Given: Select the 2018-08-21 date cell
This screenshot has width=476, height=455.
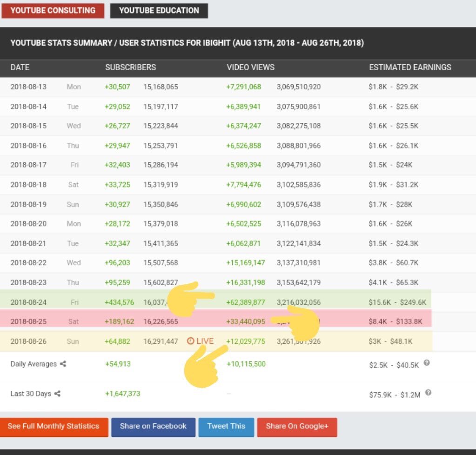Looking at the screenshot, I should pyautogui.click(x=28, y=243).
